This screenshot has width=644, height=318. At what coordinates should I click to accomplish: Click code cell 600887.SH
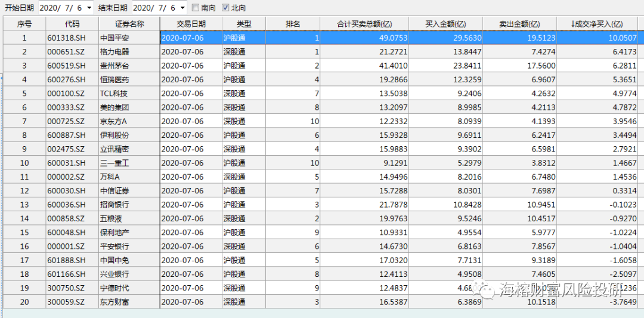point(72,135)
